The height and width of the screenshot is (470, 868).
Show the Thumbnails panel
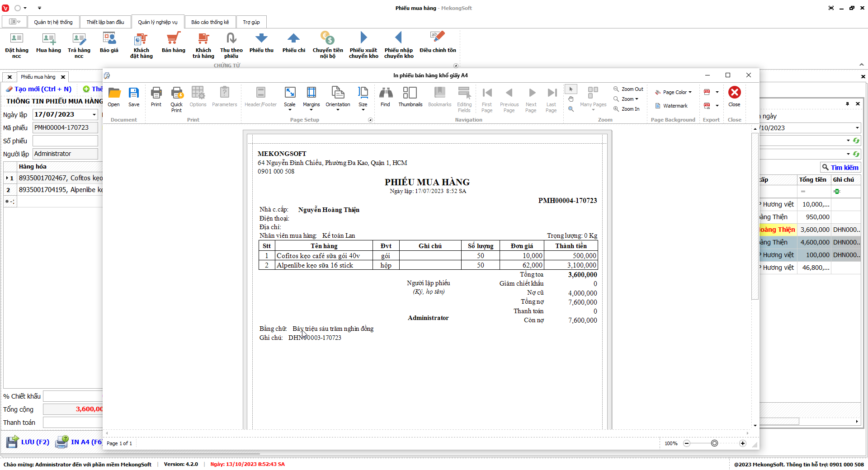pyautogui.click(x=410, y=96)
